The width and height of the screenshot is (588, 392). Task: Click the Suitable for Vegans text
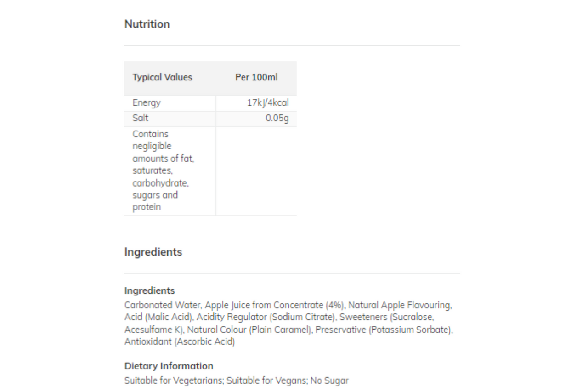(266, 381)
